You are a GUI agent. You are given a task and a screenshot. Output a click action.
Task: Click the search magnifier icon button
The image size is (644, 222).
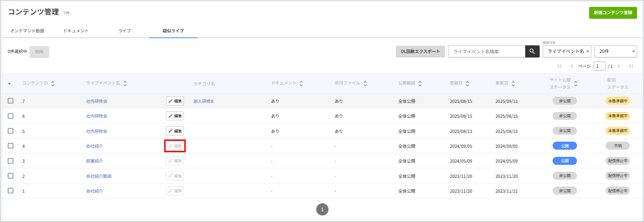pyautogui.click(x=532, y=51)
